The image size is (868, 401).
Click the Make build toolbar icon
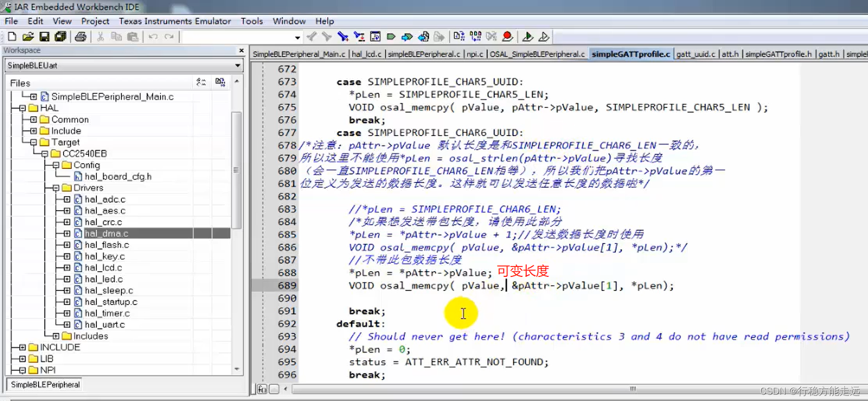coord(476,37)
